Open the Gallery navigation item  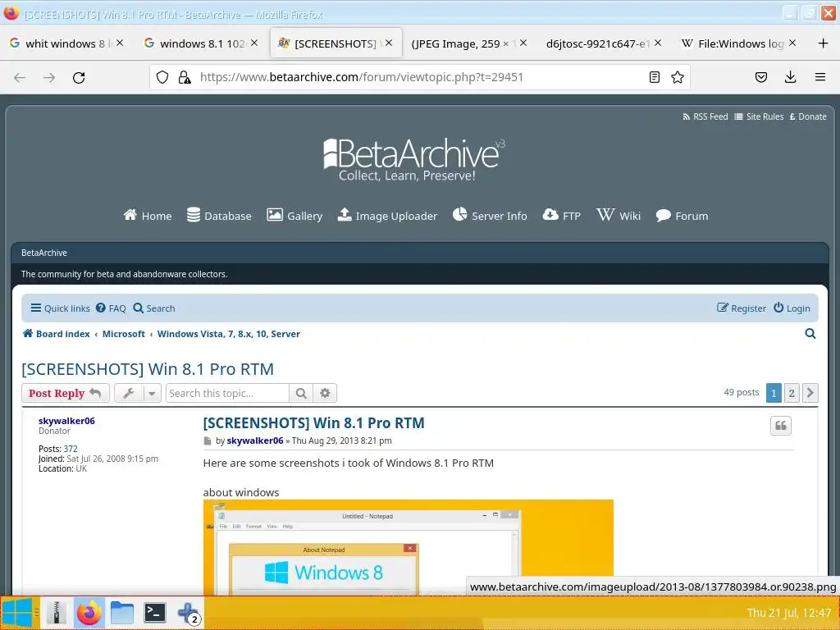[x=294, y=216]
